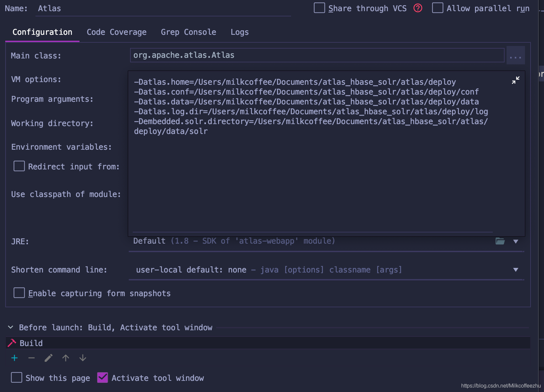The height and width of the screenshot is (392, 544).
Task: Click the user-local default none value
Action: (x=269, y=270)
